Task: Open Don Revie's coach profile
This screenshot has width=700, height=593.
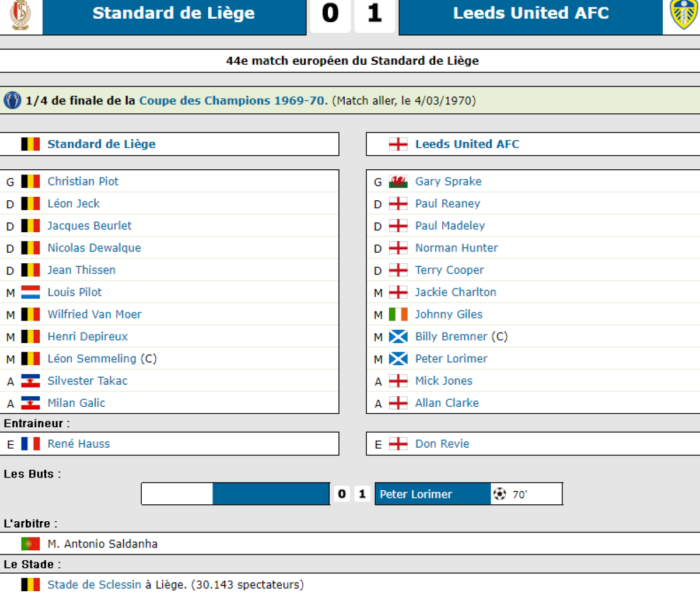Action: [442, 444]
